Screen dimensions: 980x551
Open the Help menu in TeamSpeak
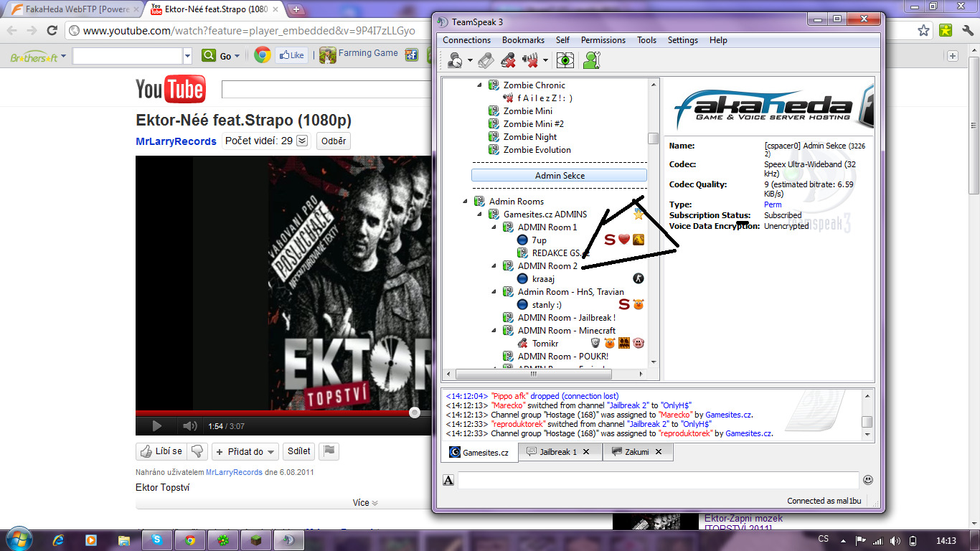click(718, 40)
